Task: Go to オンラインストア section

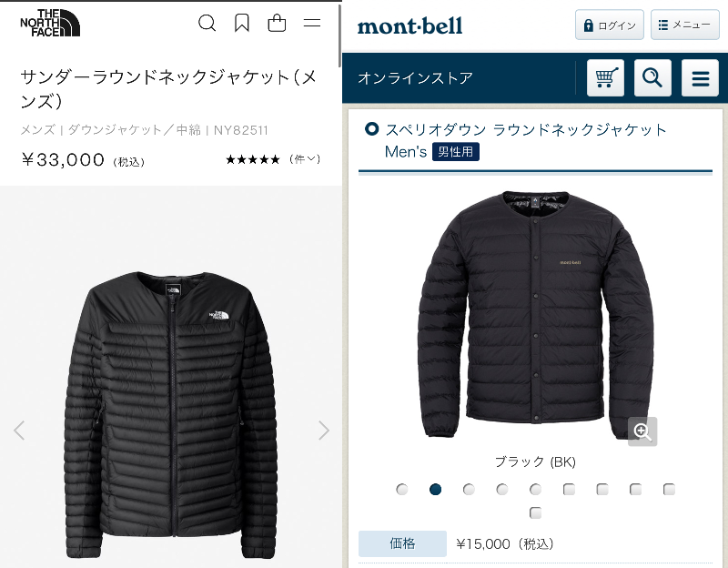Action: (x=416, y=77)
